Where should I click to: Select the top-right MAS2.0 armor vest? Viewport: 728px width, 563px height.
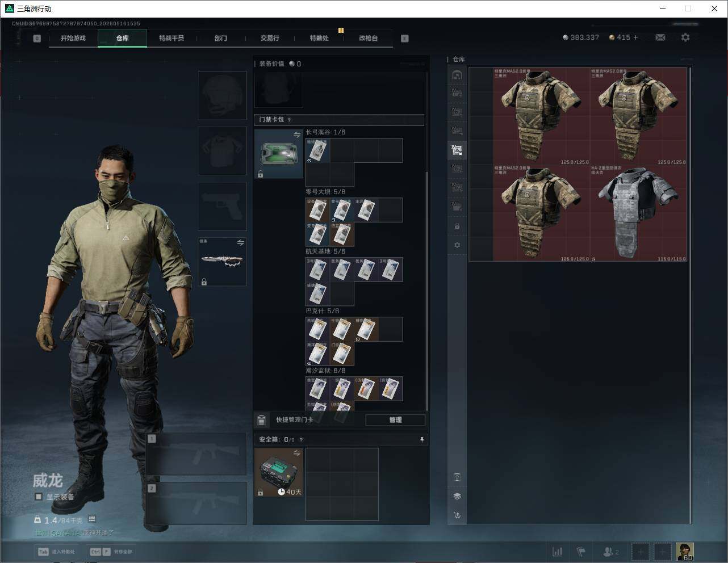pyautogui.click(x=638, y=116)
